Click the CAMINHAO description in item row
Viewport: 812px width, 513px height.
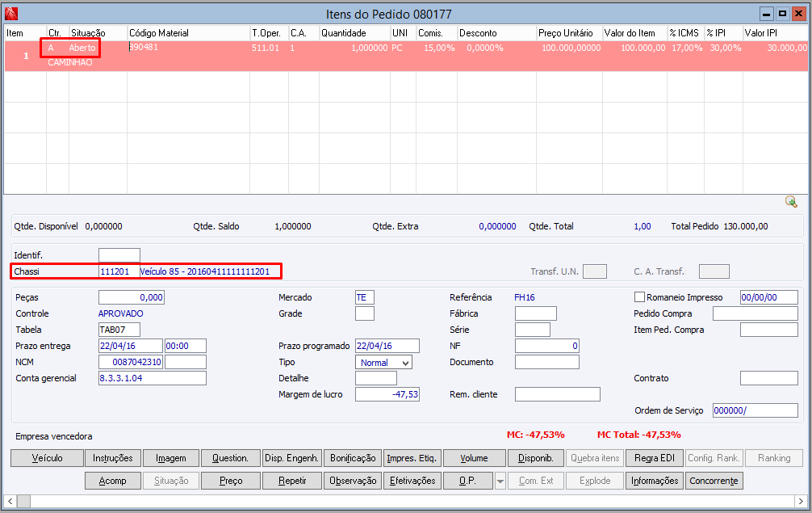[x=70, y=62]
